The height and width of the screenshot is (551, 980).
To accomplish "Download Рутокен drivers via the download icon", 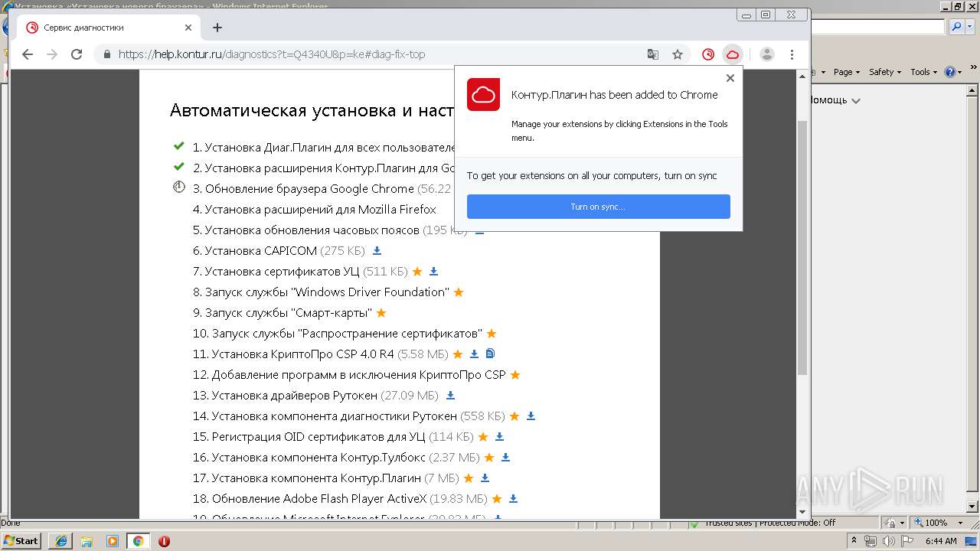I will (450, 396).
